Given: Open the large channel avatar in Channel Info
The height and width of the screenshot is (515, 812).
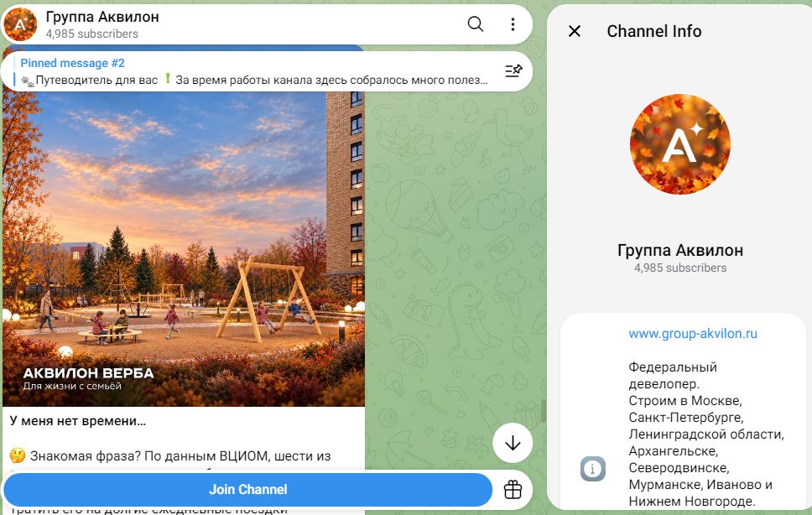Looking at the screenshot, I should pyautogui.click(x=680, y=144).
